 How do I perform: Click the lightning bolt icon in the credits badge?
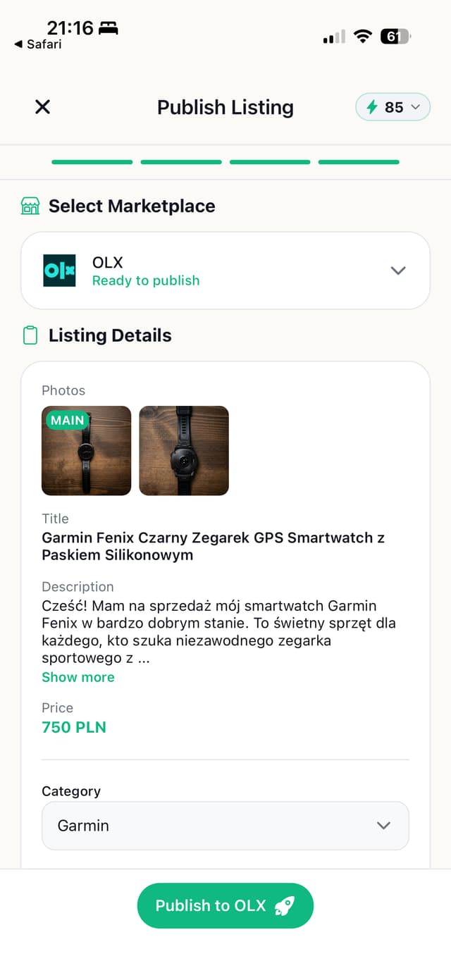coord(371,107)
